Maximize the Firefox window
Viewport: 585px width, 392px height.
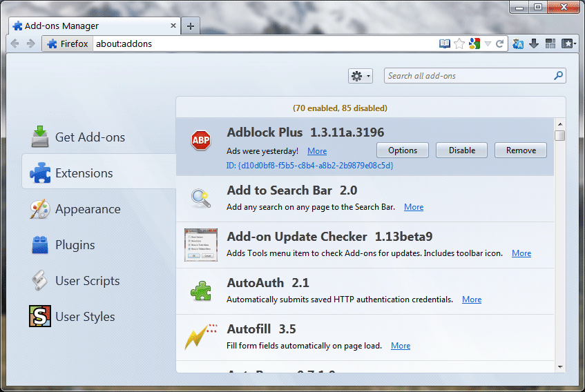(x=537, y=7)
